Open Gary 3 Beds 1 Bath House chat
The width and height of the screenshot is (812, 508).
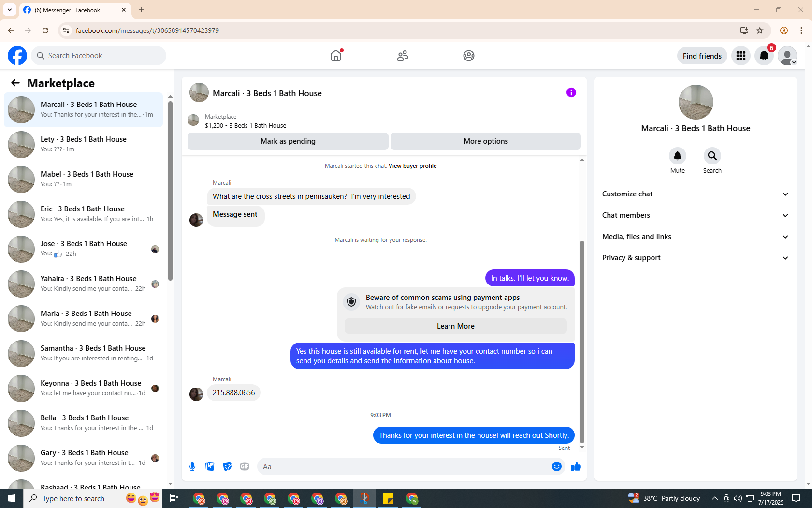click(83, 458)
